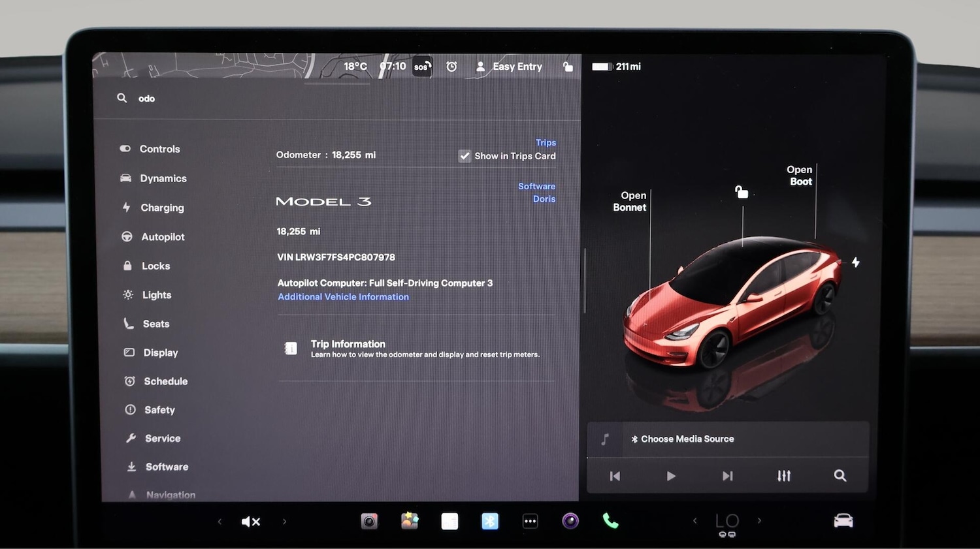
Task: Click Choose Media Source
Action: tap(683, 439)
